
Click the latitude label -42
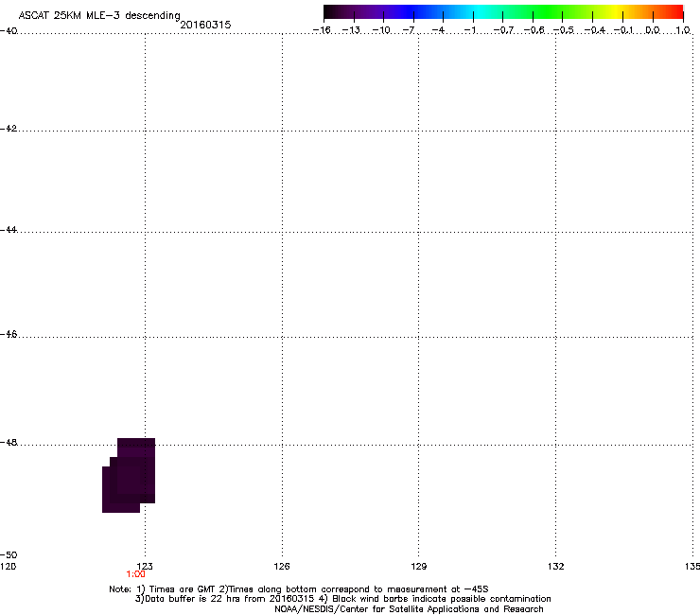(x=9, y=129)
